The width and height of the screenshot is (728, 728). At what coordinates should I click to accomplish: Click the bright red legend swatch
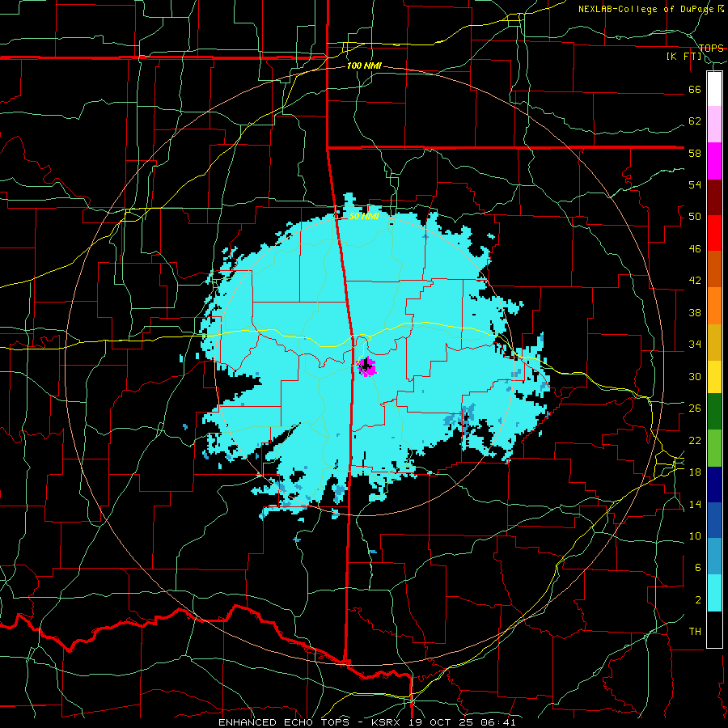[x=714, y=233]
